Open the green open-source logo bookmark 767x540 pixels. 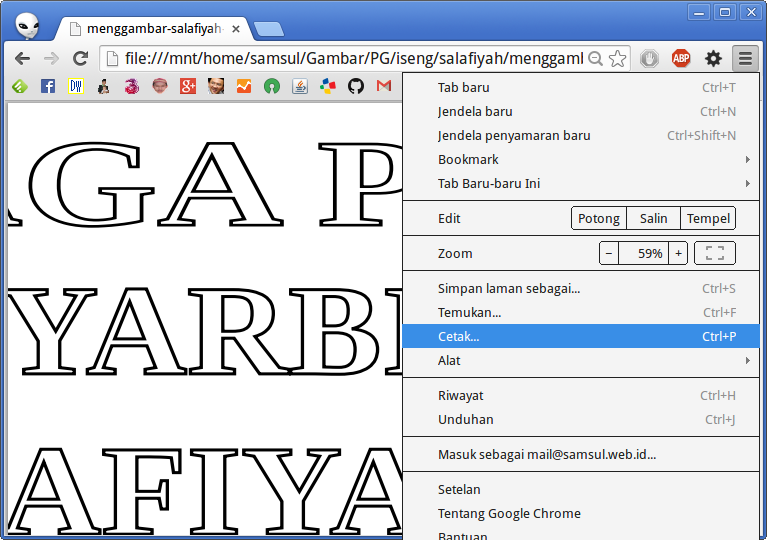pyautogui.click(x=272, y=87)
